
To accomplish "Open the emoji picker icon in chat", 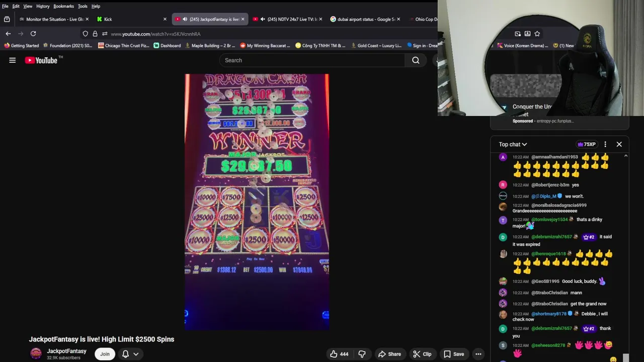I will coord(613,359).
